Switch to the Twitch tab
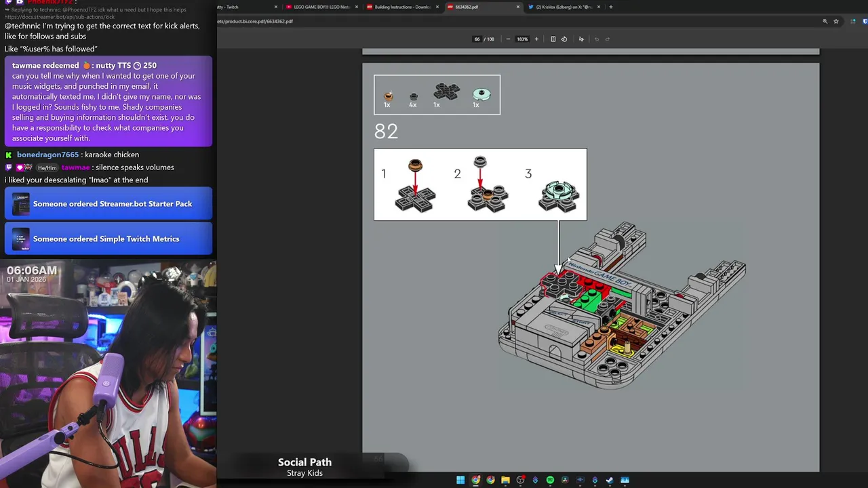868x488 pixels. click(248, 7)
